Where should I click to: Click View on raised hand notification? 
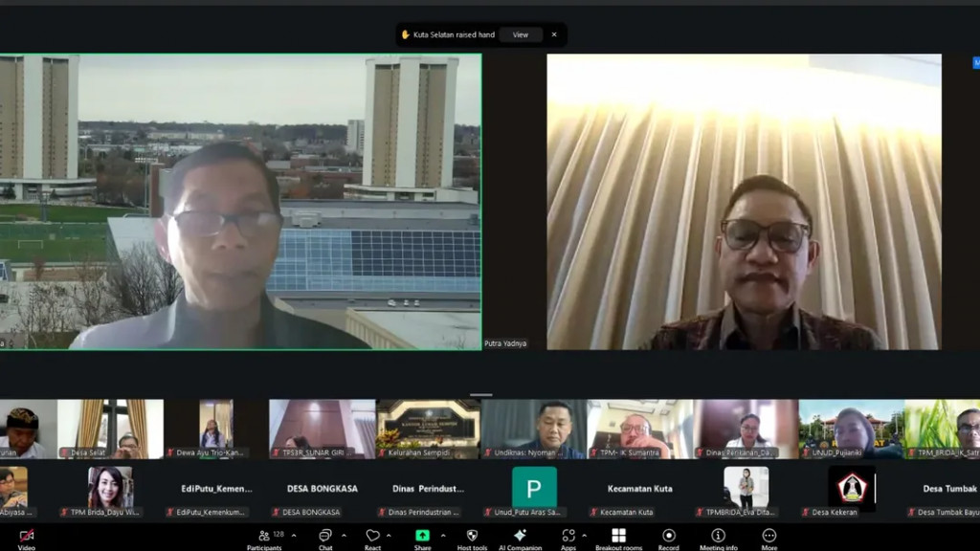click(521, 34)
